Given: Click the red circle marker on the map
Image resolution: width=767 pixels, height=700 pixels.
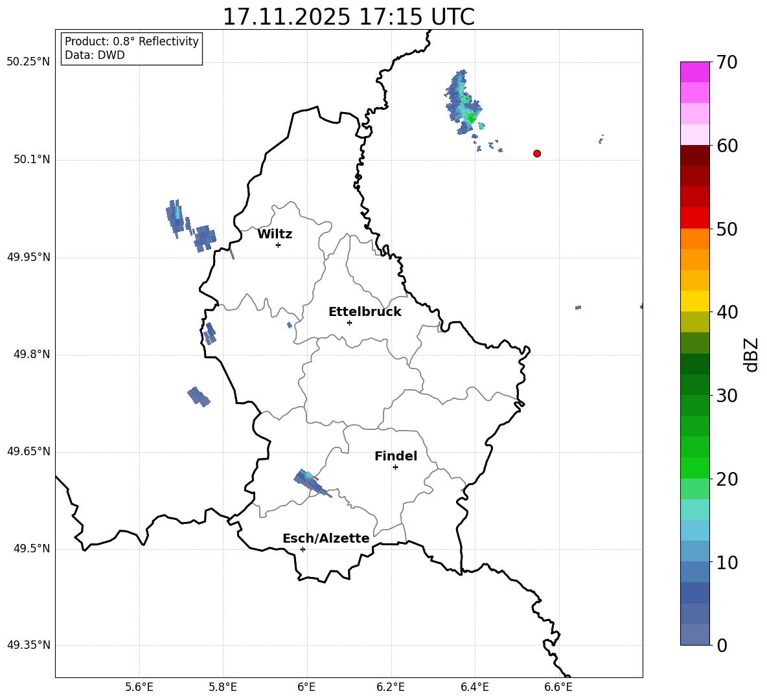Looking at the screenshot, I should [x=537, y=153].
